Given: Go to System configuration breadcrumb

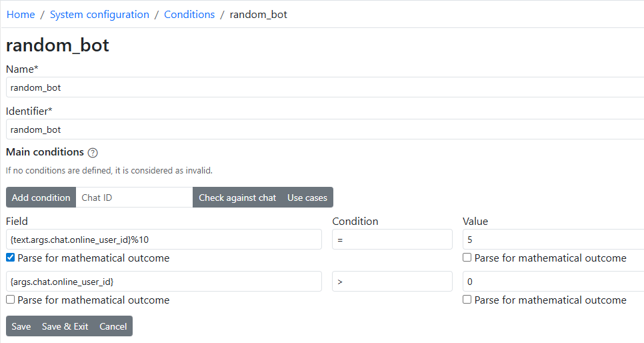Looking at the screenshot, I should (99, 14).
